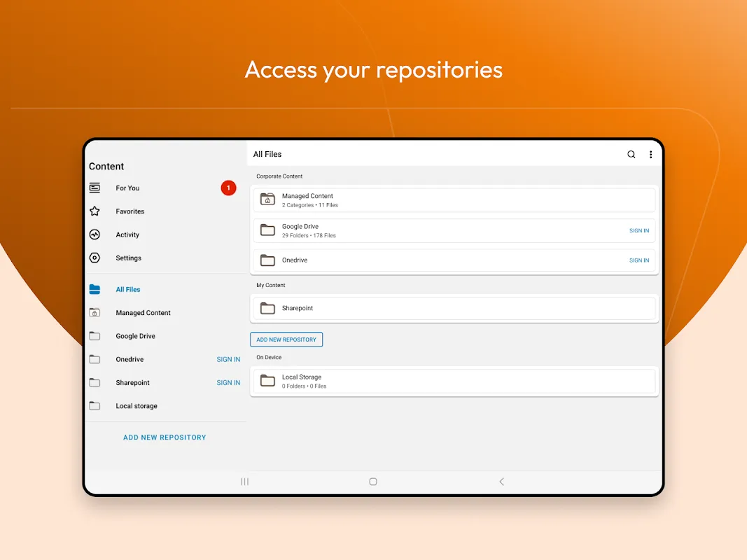Click the Settings gear icon
Image resolution: width=747 pixels, height=560 pixels.
(x=95, y=258)
